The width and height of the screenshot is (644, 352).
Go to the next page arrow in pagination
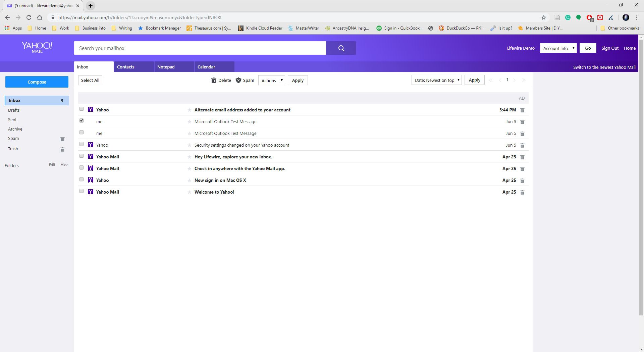tap(515, 80)
